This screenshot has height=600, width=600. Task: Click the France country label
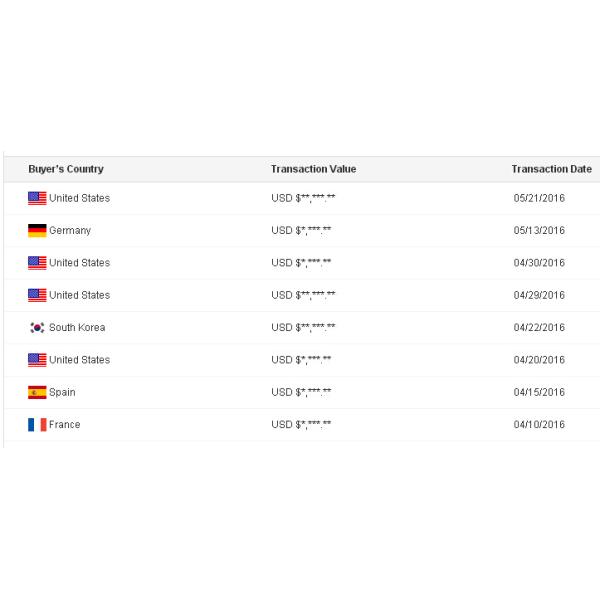point(65,425)
